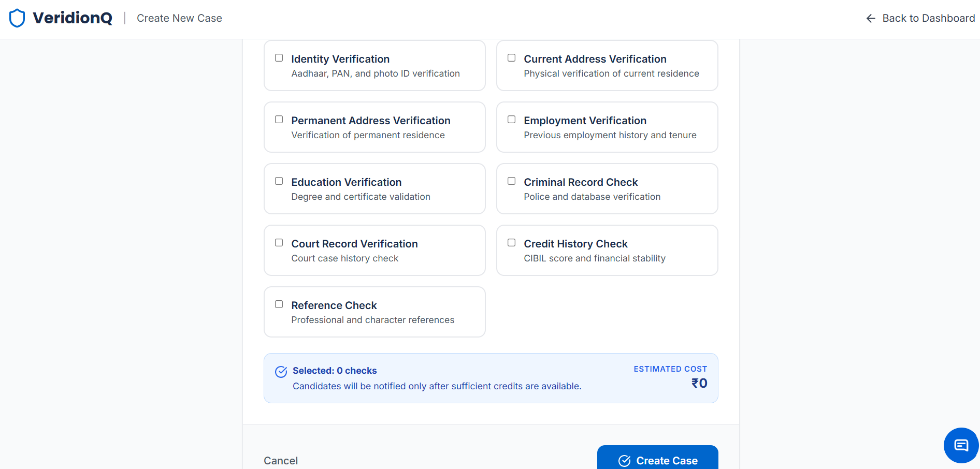The height and width of the screenshot is (469, 980).
Task: Tick the Credit History Check checkbox
Action: (x=512, y=243)
